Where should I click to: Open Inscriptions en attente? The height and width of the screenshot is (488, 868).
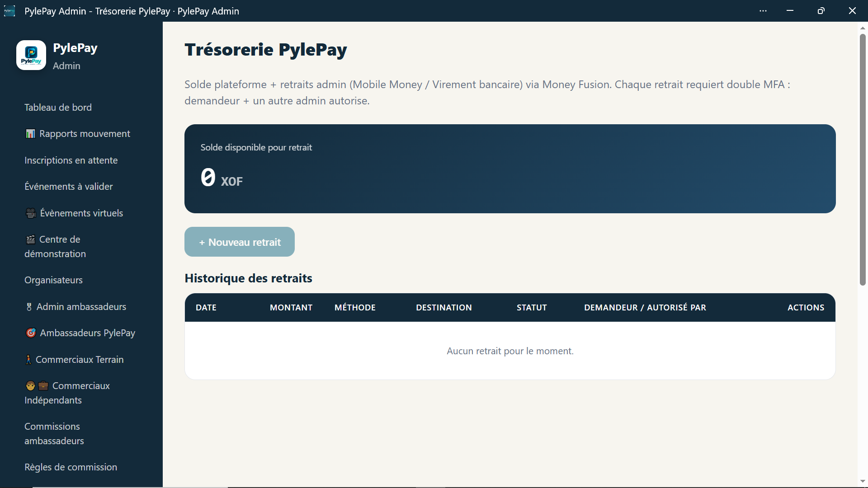pyautogui.click(x=71, y=160)
